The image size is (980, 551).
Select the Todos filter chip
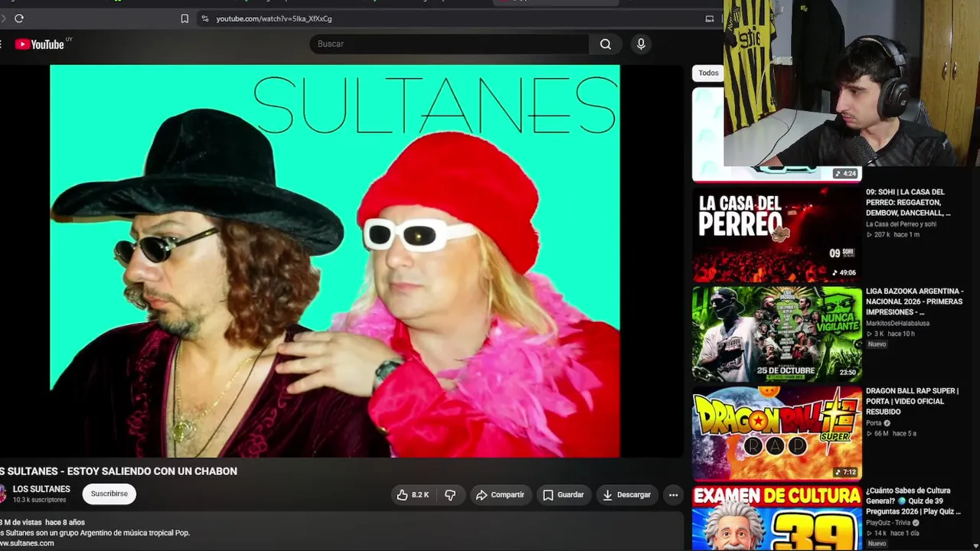pyautogui.click(x=708, y=73)
